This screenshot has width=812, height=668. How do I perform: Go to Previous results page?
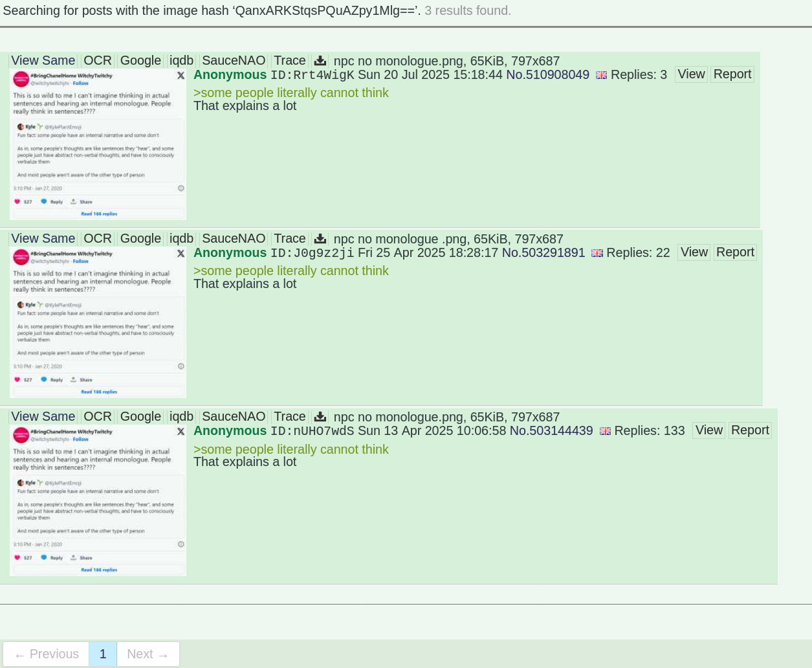(46, 654)
